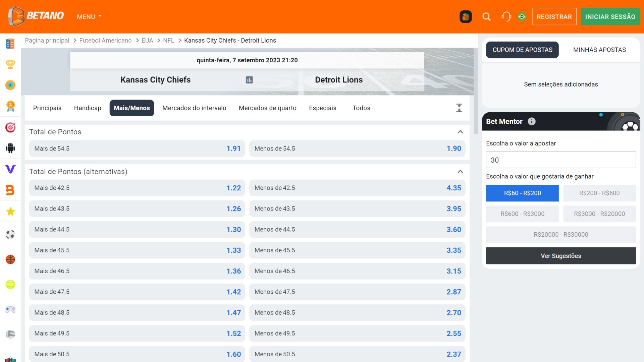644x362 pixels.
Task: Click the bet amount input field
Action: pyautogui.click(x=561, y=160)
